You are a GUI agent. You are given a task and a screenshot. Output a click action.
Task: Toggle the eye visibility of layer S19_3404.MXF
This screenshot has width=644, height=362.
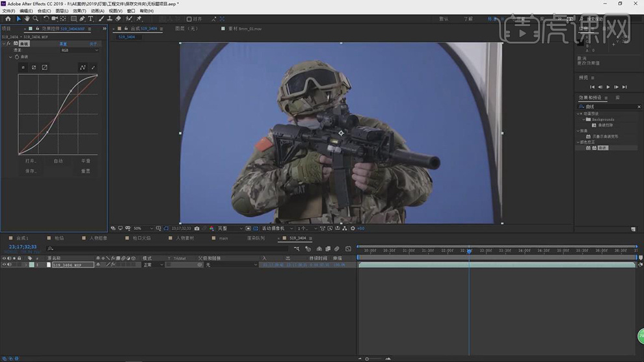[x=4, y=265]
